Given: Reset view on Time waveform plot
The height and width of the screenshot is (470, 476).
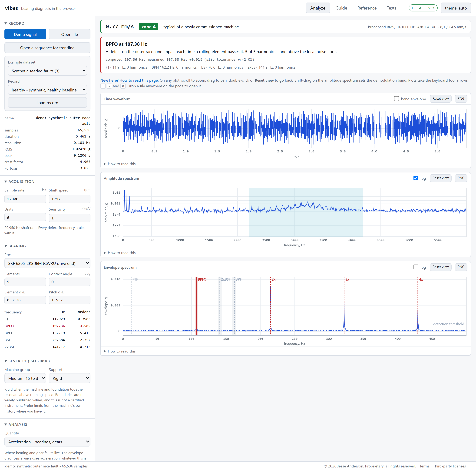Looking at the screenshot, I should 440,99.
